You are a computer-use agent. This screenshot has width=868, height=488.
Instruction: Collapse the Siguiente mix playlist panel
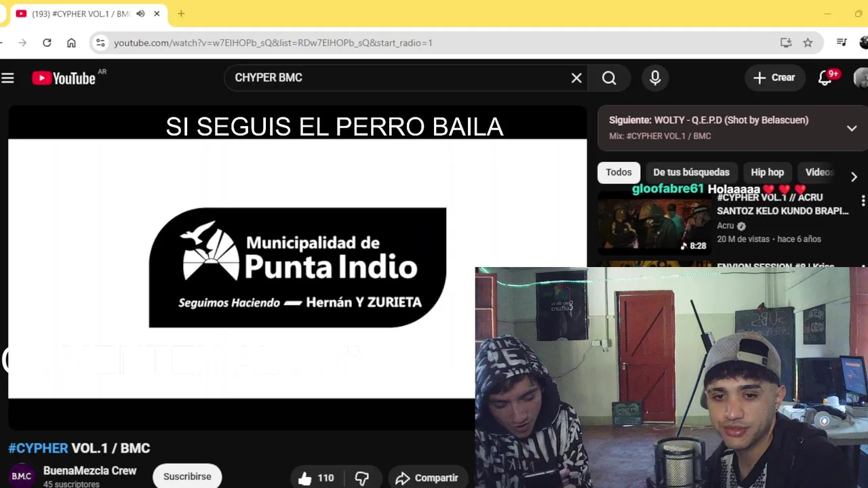(852, 128)
